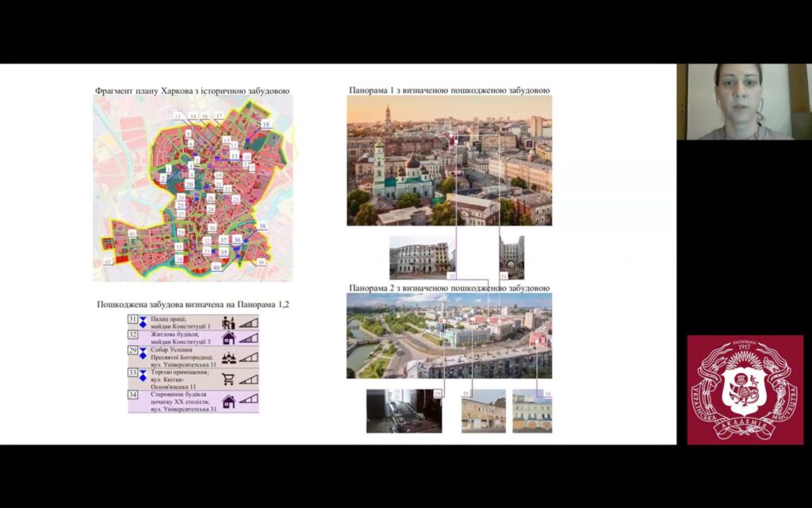This screenshot has height=508, width=812.
Task: Click the house icon in row 32
Action: pos(228,338)
